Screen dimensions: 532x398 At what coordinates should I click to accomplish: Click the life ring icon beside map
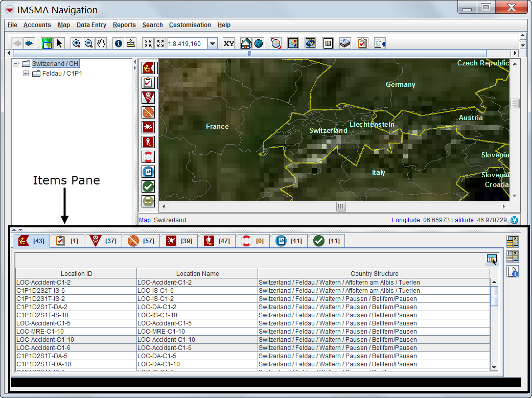[x=148, y=157]
